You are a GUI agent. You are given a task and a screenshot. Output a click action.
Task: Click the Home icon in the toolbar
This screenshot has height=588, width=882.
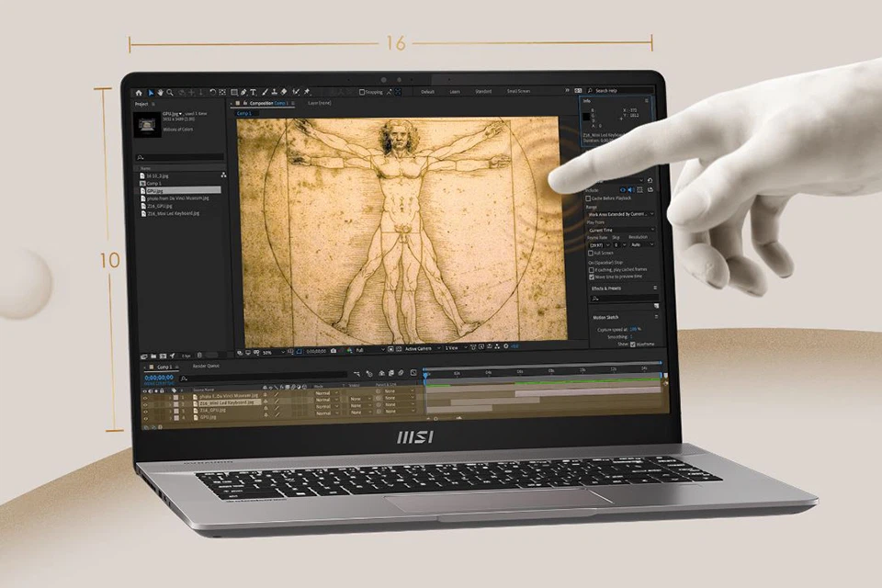pyautogui.click(x=139, y=93)
